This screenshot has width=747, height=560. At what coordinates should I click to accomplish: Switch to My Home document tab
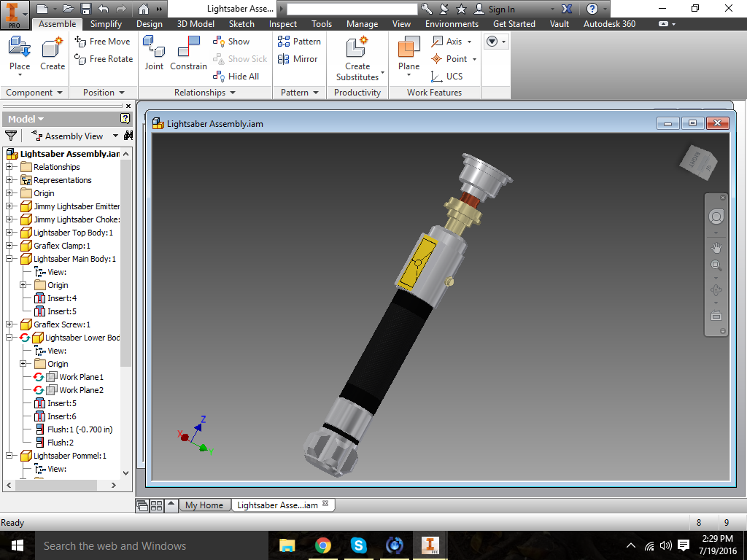coord(204,505)
